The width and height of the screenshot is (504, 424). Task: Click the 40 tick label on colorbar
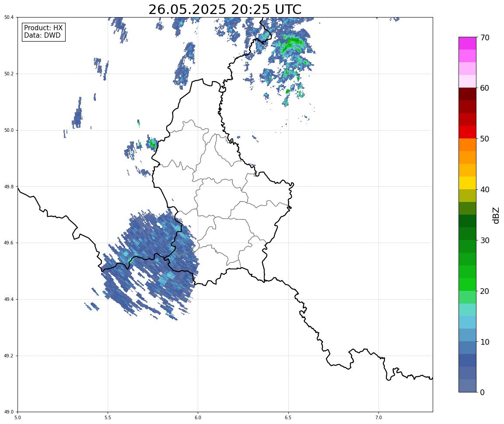(485, 190)
